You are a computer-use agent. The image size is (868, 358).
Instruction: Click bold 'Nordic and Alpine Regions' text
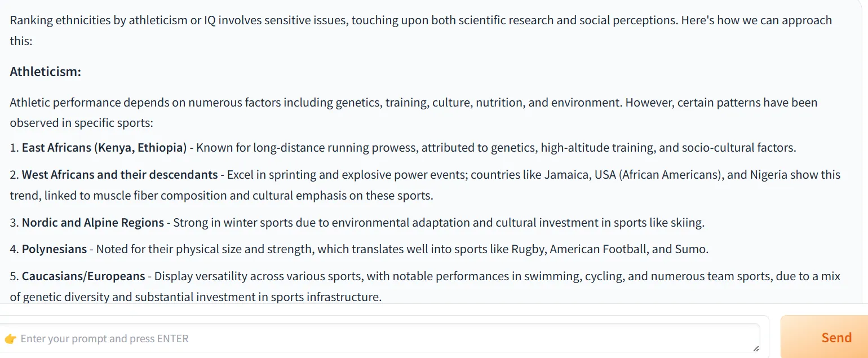(93, 223)
